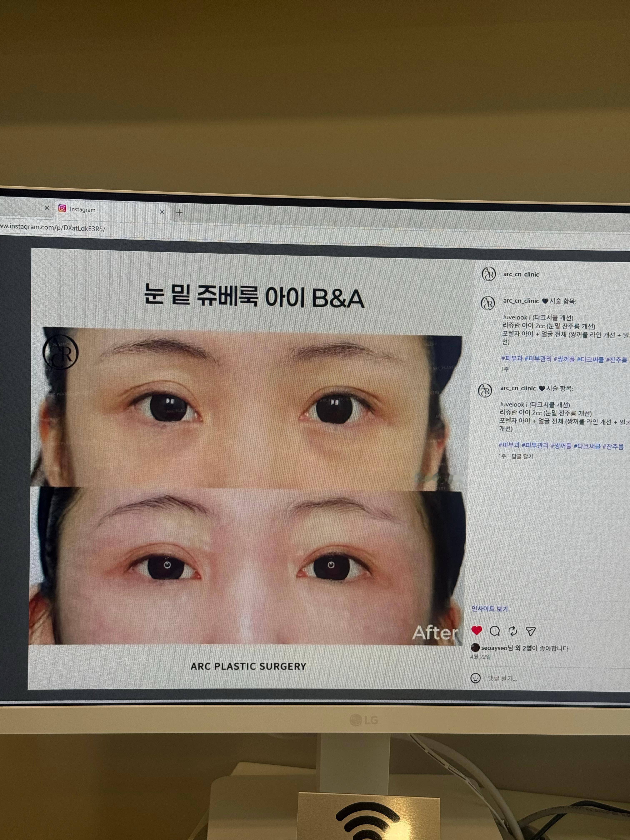Screen dimensions: 630x840
Task: Click the red heart like icon
Action: coord(476,630)
